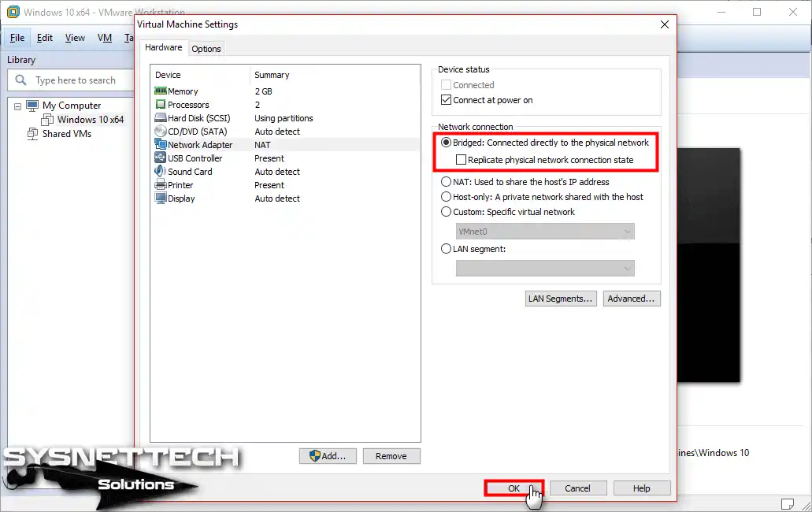This screenshot has width=812, height=512.
Task: Select Shared VMs in Library tree
Action: 67,134
